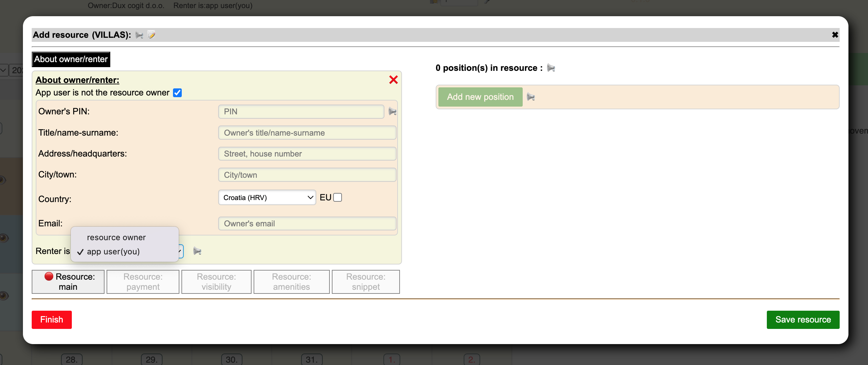Click the red Finish button
The height and width of the screenshot is (365, 868).
pos(52,319)
